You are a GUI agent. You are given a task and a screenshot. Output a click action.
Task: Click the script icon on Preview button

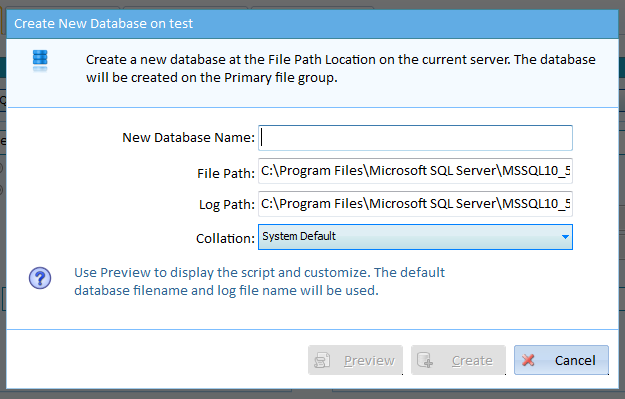[322, 360]
